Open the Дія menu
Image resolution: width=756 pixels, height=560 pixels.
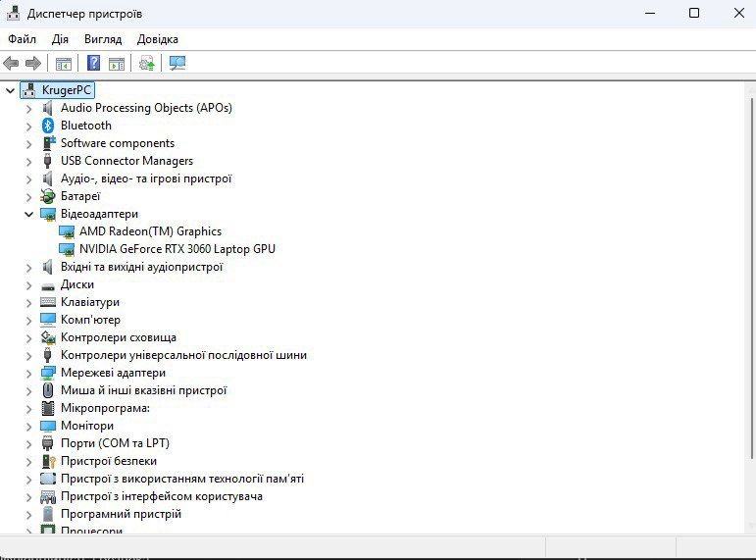pyautogui.click(x=60, y=39)
